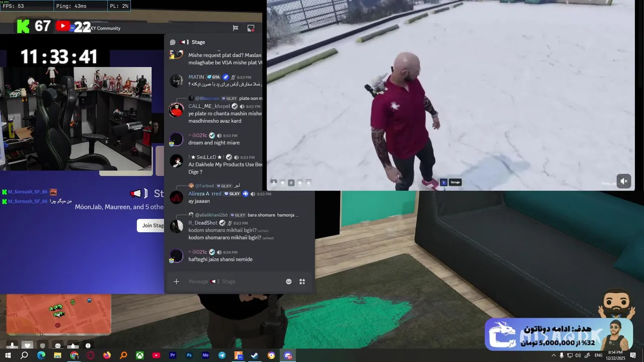Image resolution: width=644 pixels, height=362 pixels.
Task: Switch the ENG input language
Action: [599, 355]
